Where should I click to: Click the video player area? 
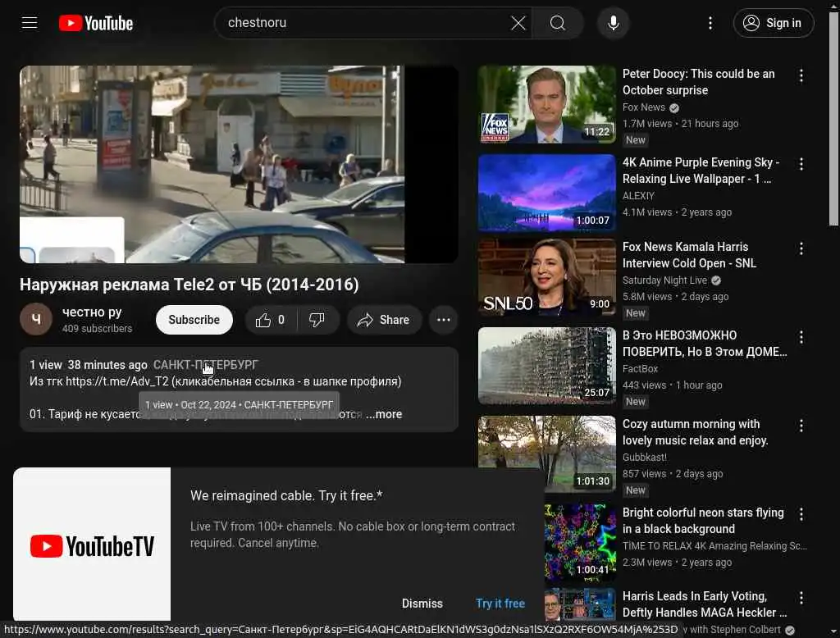coord(239,165)
